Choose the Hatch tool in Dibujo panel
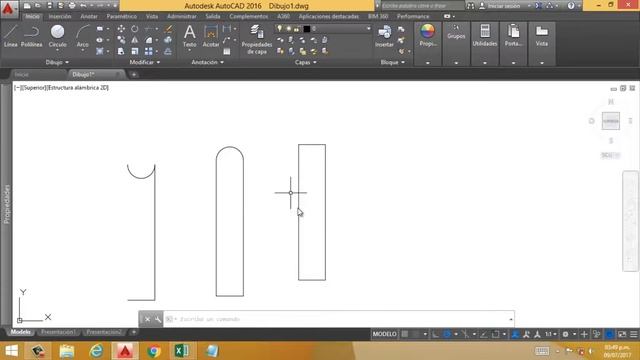 [100, 51]
